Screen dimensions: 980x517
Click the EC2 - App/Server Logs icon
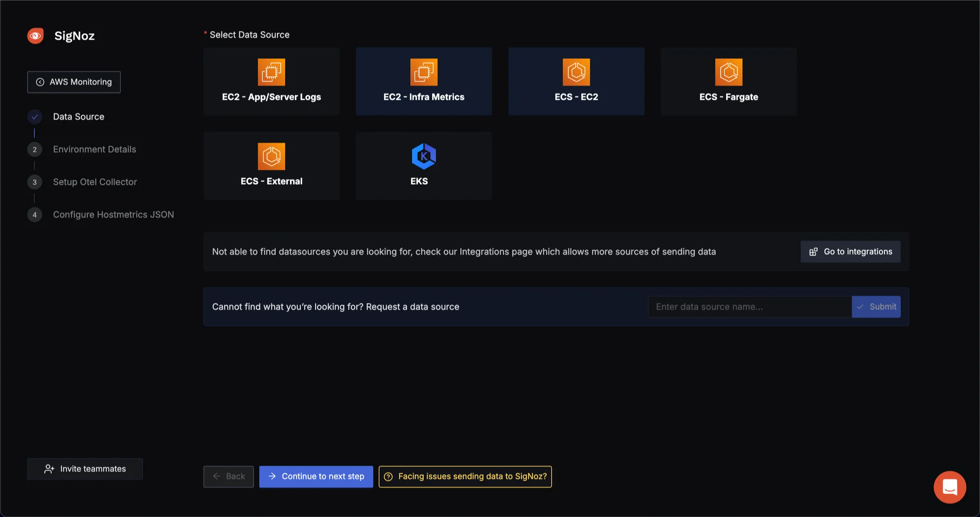271,72
